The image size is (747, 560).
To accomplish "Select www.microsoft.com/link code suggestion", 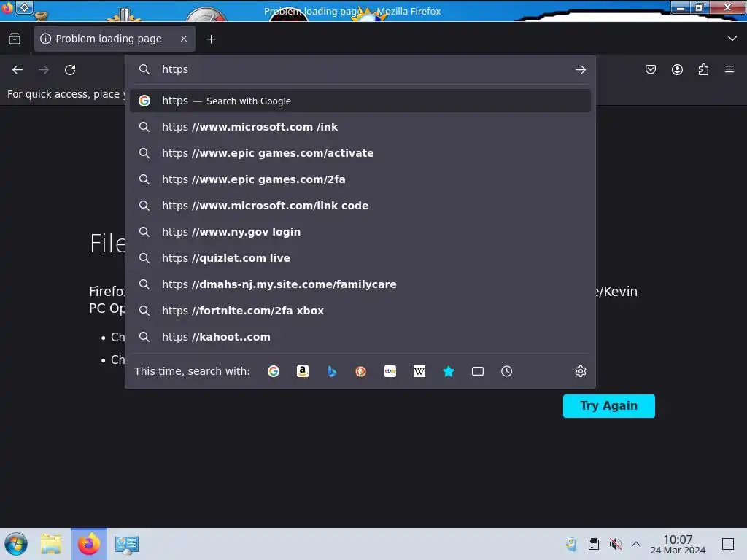I will [x=360, y=206].
